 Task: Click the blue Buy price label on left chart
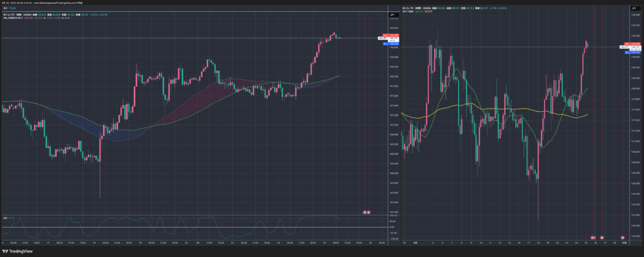pos(386,43)
